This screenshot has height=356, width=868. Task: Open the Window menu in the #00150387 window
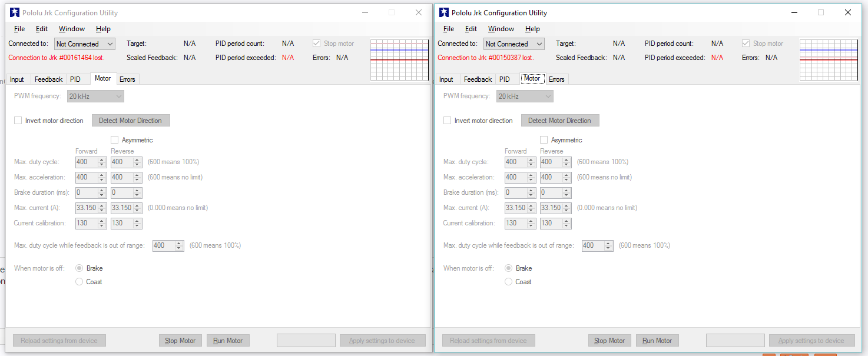tap(501, 29)
